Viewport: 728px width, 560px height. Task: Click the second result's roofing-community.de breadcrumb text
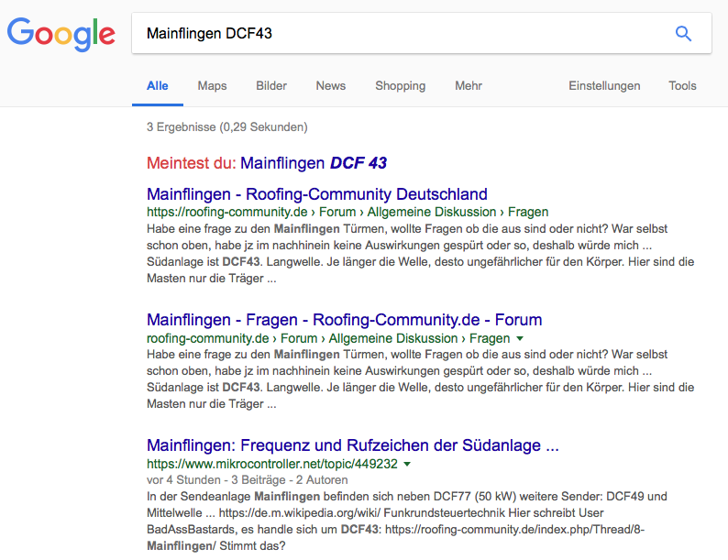[328, 339]
